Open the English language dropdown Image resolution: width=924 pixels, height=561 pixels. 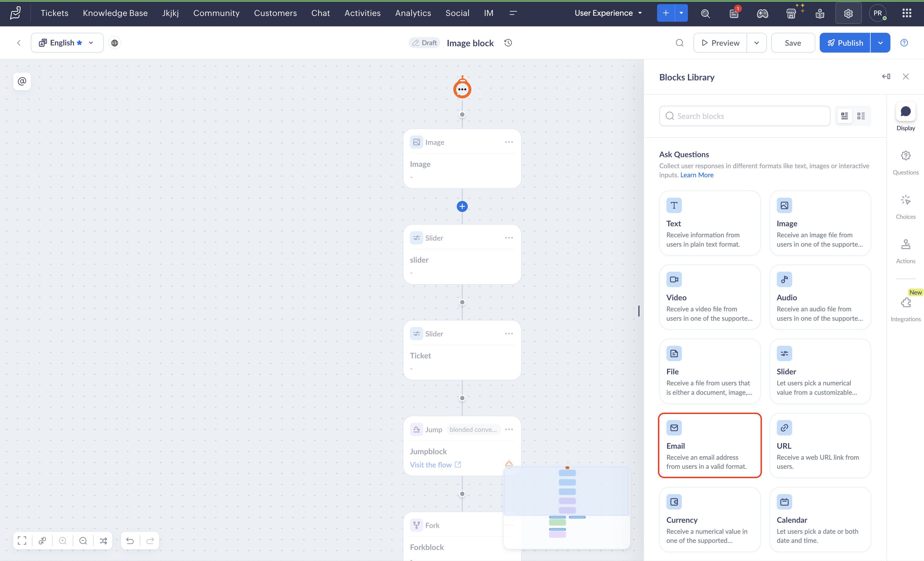coord(67,43)
